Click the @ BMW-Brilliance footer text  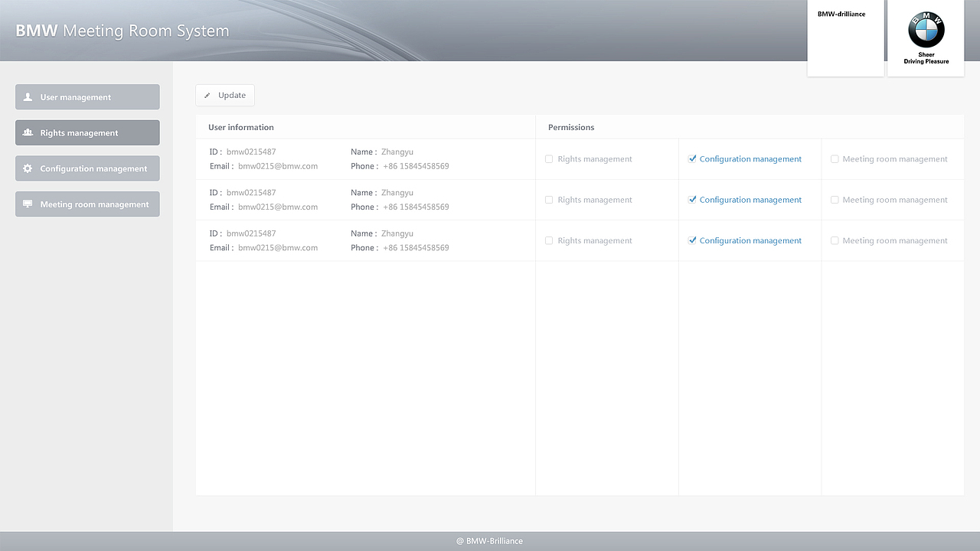coord(490,541)
